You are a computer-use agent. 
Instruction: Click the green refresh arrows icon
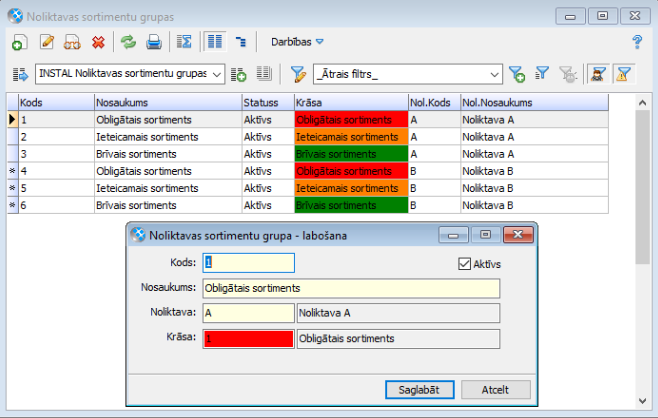pyautogui.click(x=128, y=42)
